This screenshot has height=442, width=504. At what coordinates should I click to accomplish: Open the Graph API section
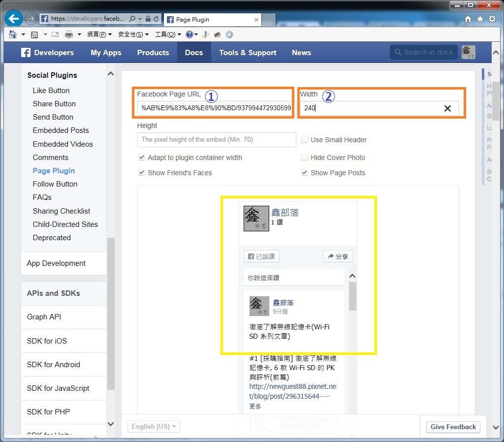(63, 317)
